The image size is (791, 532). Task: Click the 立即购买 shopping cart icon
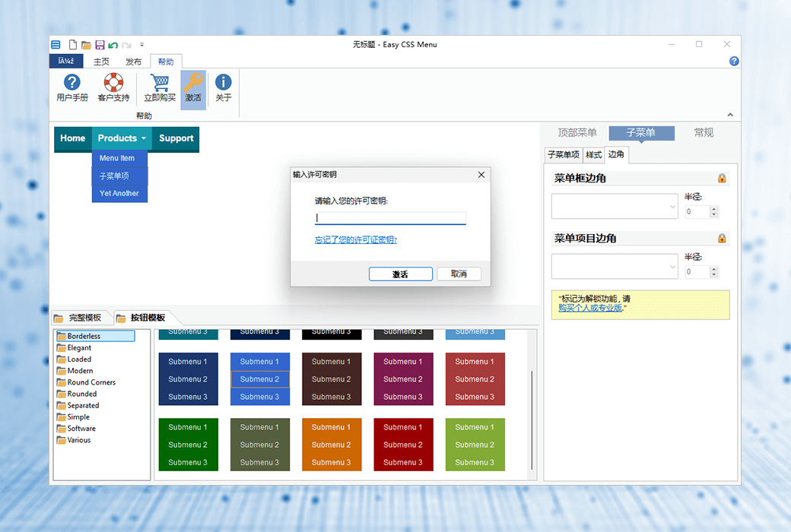click(x=160, y=87)
